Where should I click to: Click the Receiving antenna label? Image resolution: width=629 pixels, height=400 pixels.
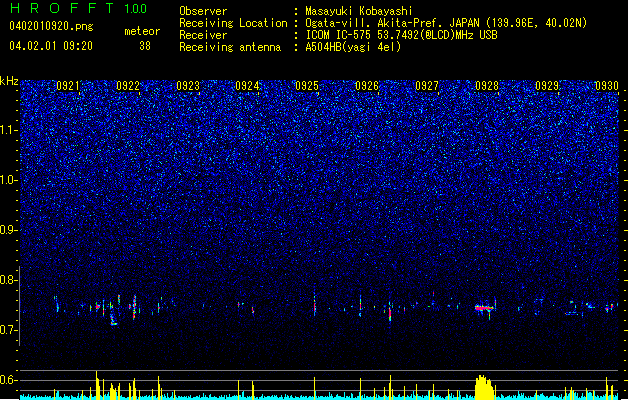230,47
